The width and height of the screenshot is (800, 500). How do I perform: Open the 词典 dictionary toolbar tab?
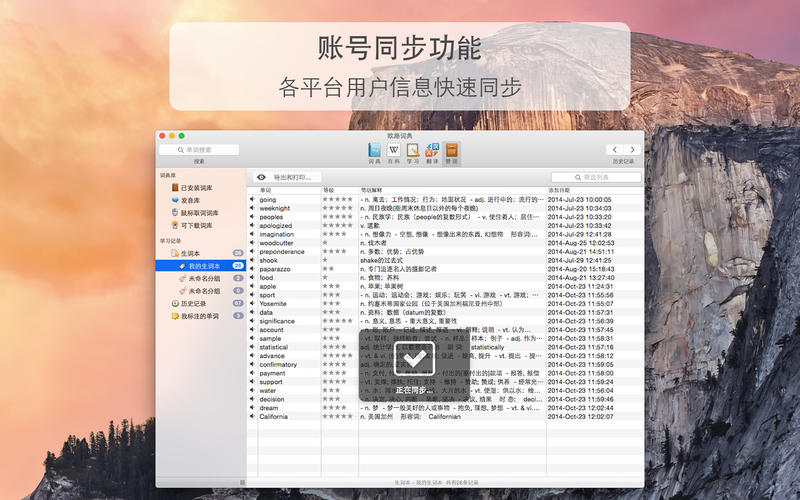tap(374, 153)
